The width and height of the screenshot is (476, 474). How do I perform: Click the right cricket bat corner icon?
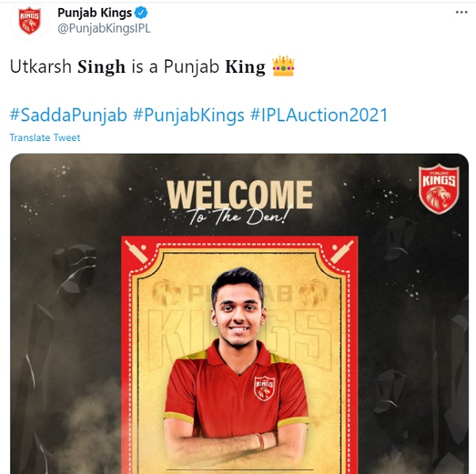[x=342, y=251]
